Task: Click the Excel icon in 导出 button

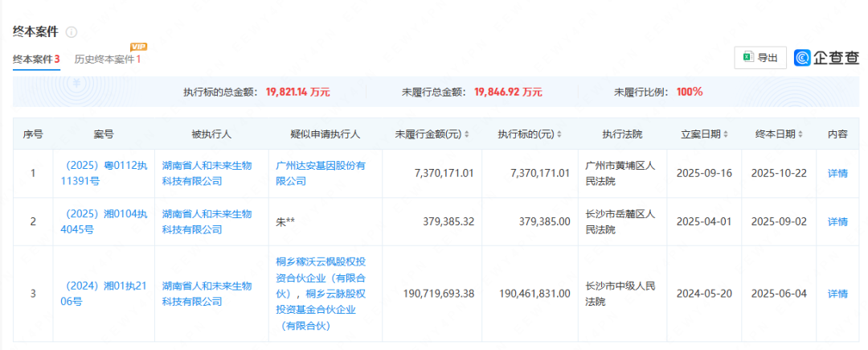Action: point(747,57)
